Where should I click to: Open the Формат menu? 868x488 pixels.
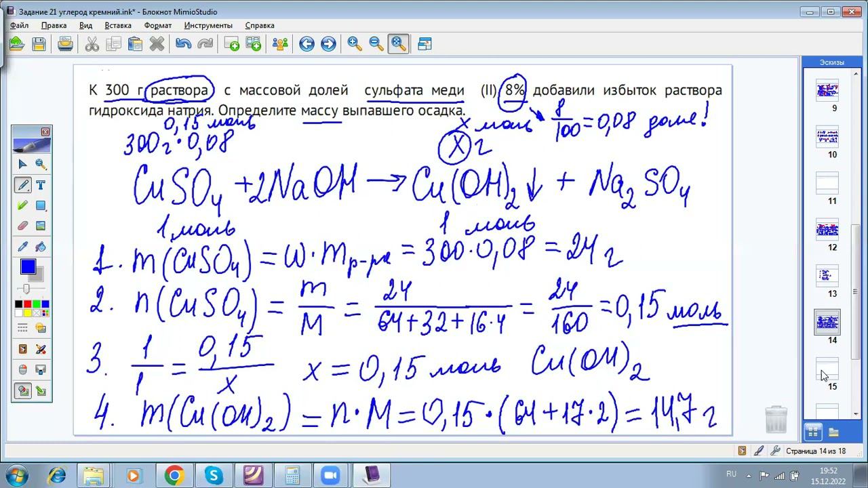click(158, 25)
